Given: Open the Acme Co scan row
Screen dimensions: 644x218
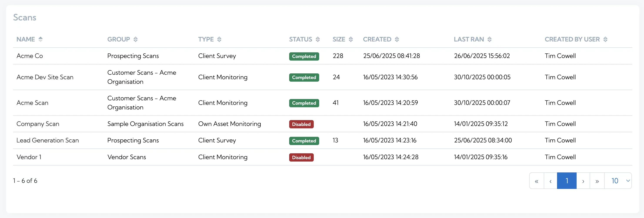Looking at the screenshot, I should coord(30,56).
